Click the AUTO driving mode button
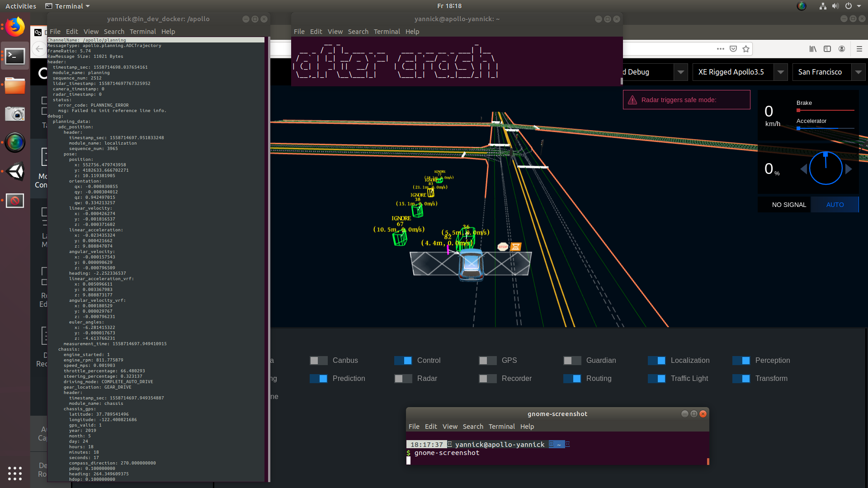Viewport: 868px width, 488px height. 835,205
